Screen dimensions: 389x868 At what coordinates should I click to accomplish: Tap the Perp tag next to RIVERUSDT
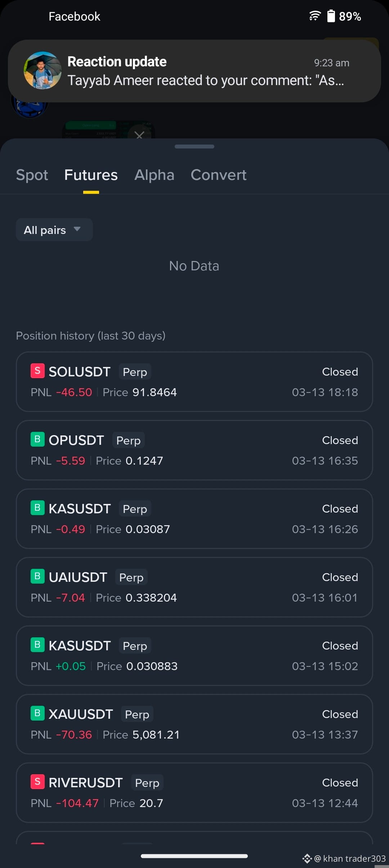(x=147, y=783)
